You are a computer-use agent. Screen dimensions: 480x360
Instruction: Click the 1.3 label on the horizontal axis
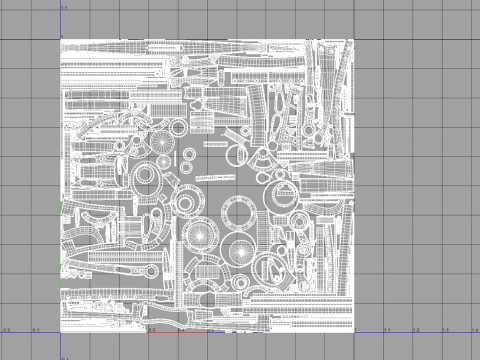445,330
